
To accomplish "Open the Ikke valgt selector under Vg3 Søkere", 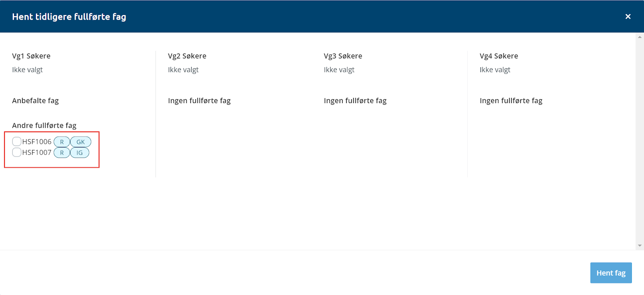I will tap(339, 70).
